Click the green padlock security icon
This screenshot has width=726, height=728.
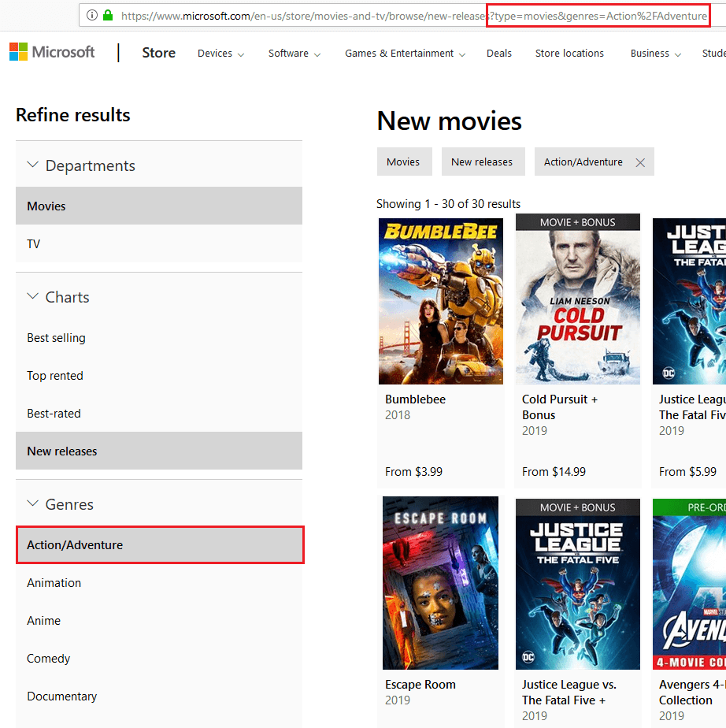click(108, 15)
